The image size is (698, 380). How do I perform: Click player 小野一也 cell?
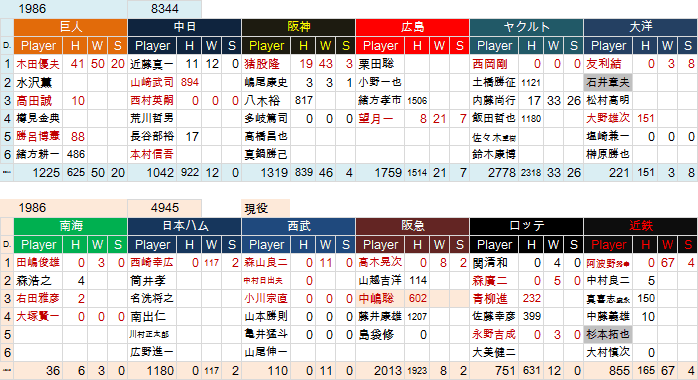click(380, 82)
